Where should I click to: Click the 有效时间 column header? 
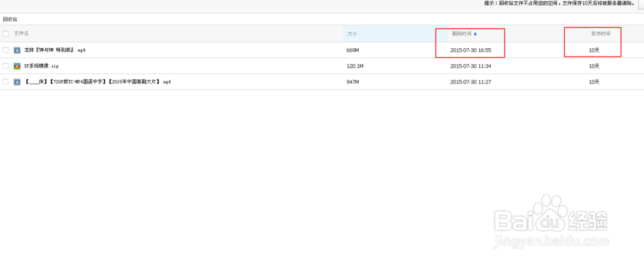pos(600,33)
